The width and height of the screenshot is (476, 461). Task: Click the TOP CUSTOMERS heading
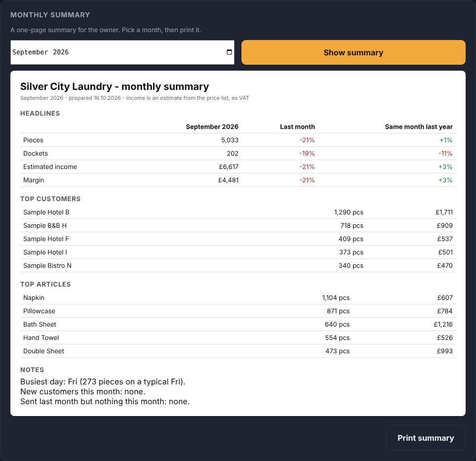coord(50,199)
